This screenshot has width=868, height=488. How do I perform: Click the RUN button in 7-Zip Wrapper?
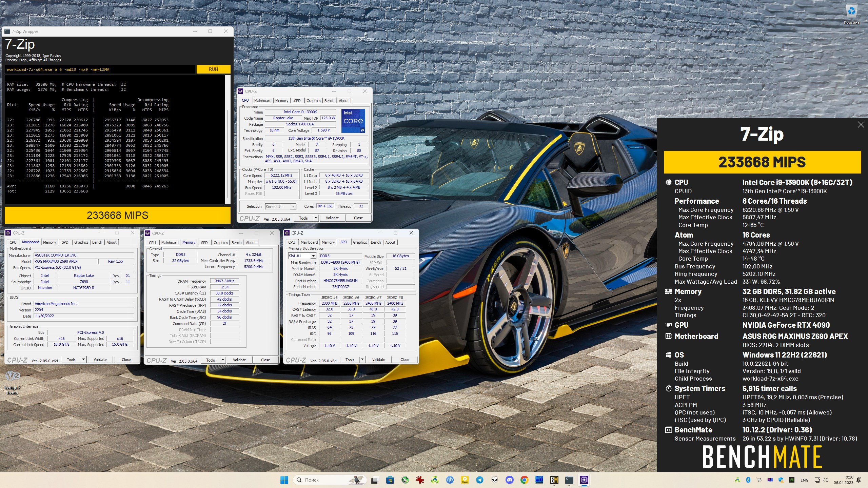(213, 69)
